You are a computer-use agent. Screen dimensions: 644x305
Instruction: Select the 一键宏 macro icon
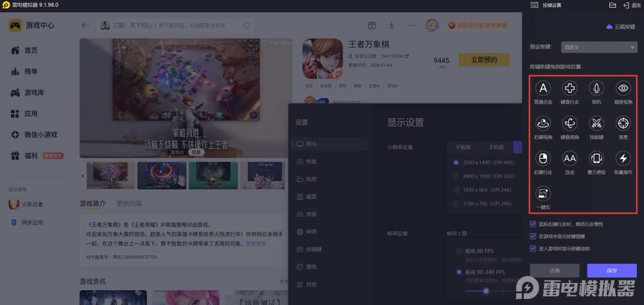[543, 193]
